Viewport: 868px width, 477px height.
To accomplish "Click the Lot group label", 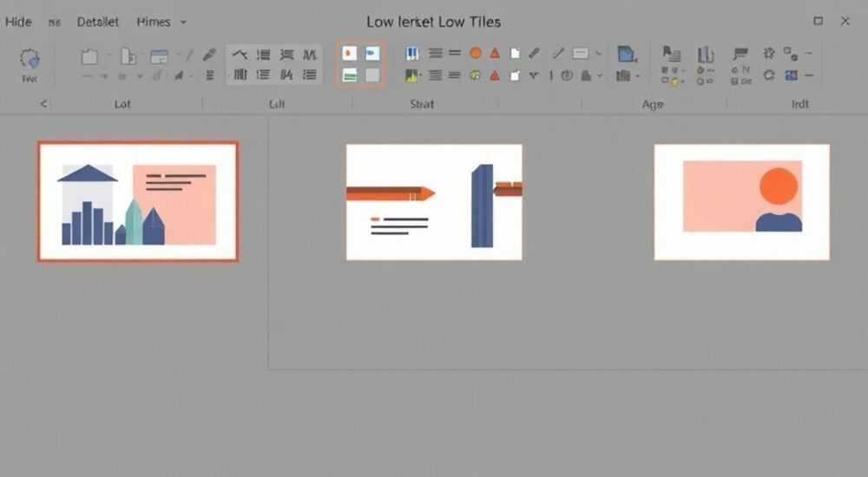I will (122, 104).
